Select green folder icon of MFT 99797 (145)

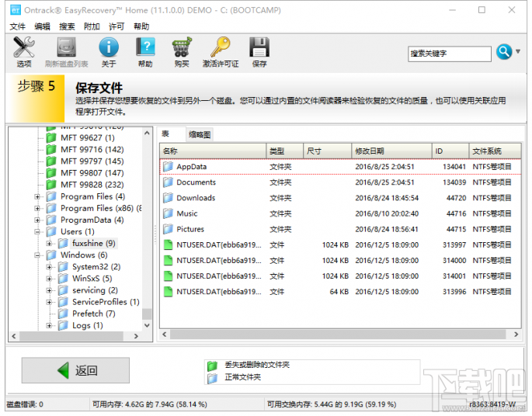click(x=51, y=161)
